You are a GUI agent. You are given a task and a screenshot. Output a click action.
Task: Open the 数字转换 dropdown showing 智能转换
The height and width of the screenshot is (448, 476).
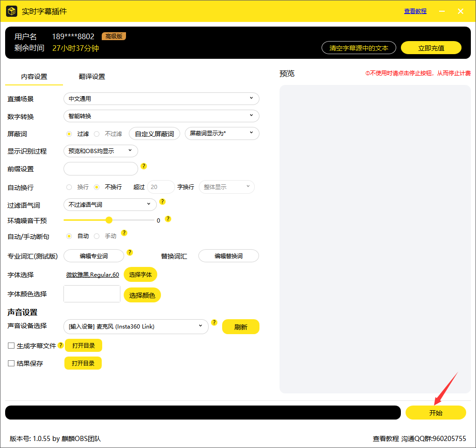161,116
